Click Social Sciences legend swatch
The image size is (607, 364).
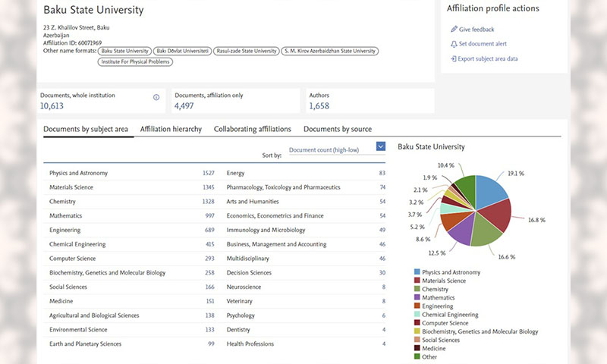417,340
